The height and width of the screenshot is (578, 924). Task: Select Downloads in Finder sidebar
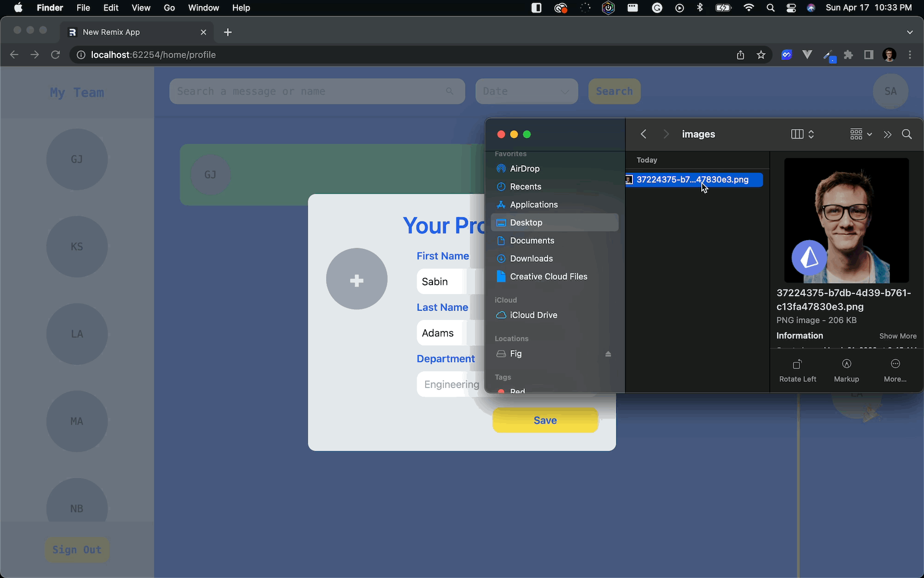[x=531, y=258]
